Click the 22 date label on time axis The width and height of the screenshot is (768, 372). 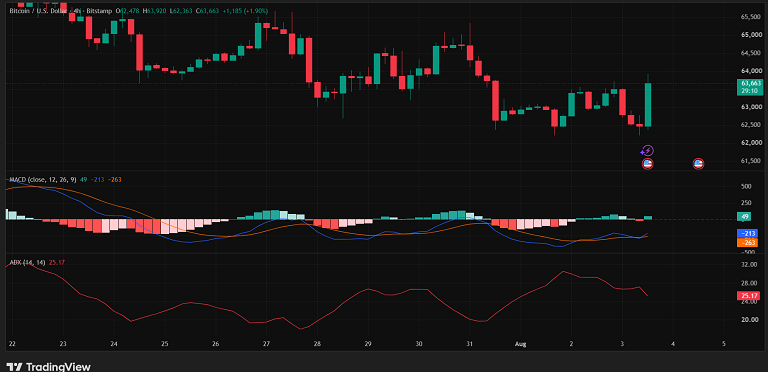[12, 344]
